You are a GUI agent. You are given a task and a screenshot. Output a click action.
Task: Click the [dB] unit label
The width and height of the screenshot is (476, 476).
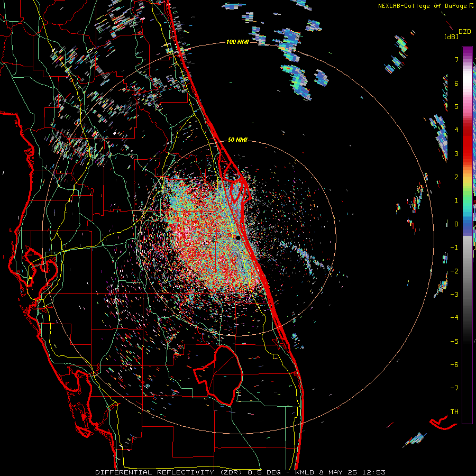(x=451, y=37)
